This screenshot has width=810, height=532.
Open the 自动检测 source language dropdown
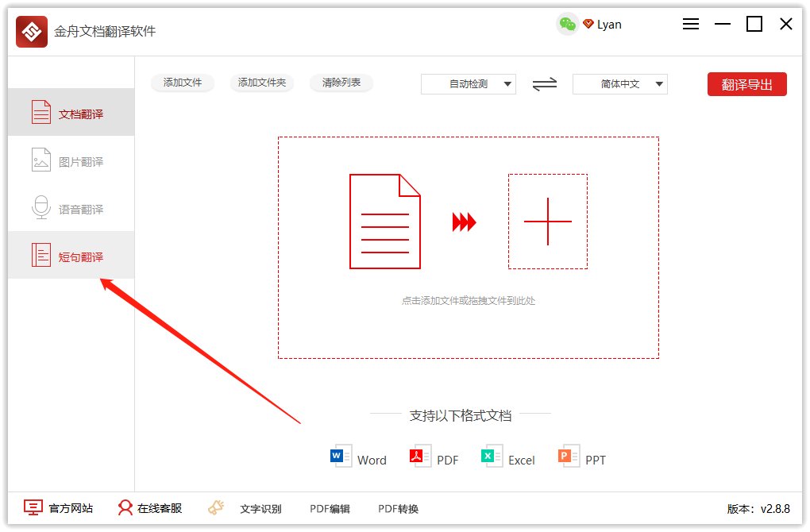point(468,83)
